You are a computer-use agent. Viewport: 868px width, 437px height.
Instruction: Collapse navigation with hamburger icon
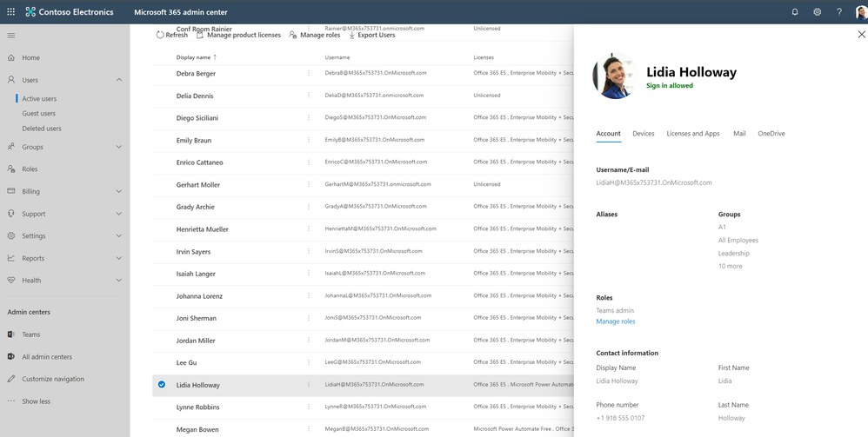pyautogui.click(x=11, y=36)
